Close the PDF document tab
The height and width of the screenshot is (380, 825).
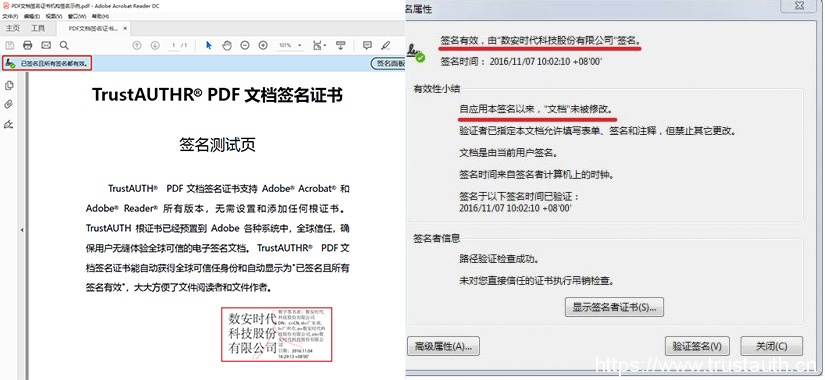(125, 28)
